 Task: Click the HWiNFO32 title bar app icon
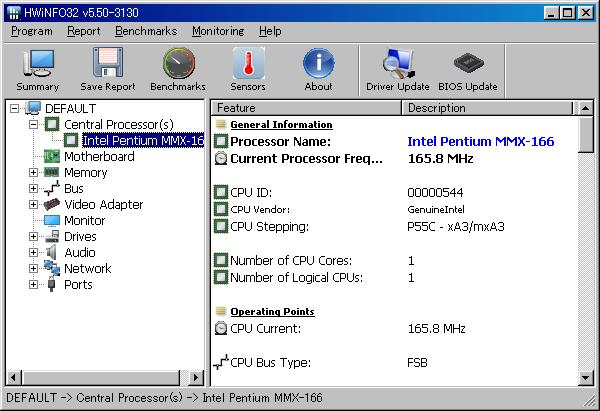(x=14, y=13)
